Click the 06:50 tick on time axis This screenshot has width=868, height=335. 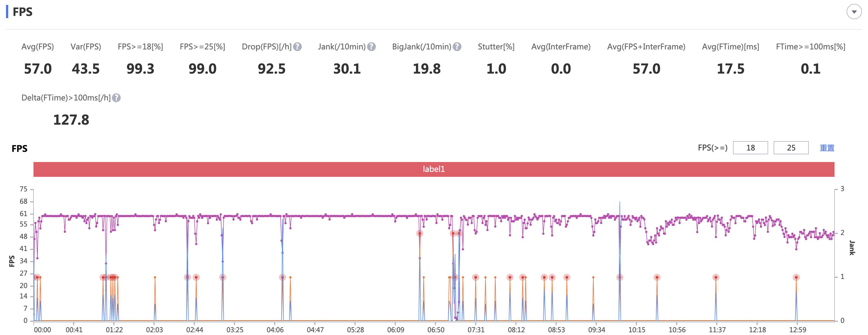pos(436,330)
